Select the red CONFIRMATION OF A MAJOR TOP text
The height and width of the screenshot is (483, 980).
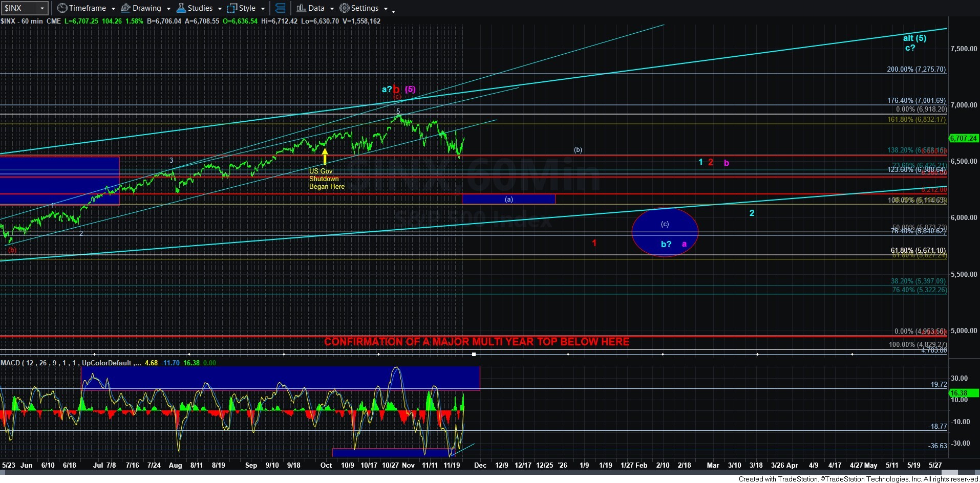click(x=476, y=341)
